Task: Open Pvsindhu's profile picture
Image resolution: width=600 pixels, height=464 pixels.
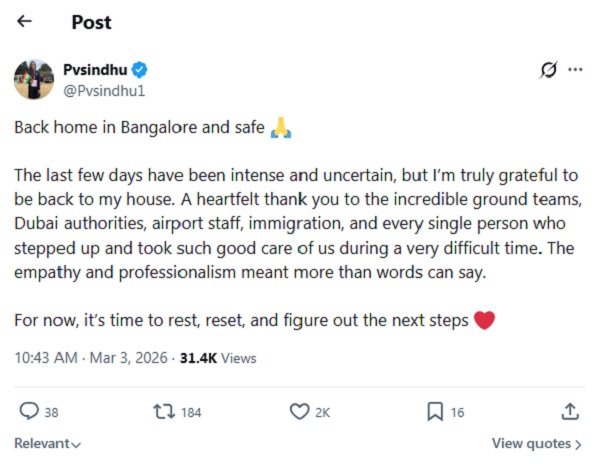Action: coord(33,79)
